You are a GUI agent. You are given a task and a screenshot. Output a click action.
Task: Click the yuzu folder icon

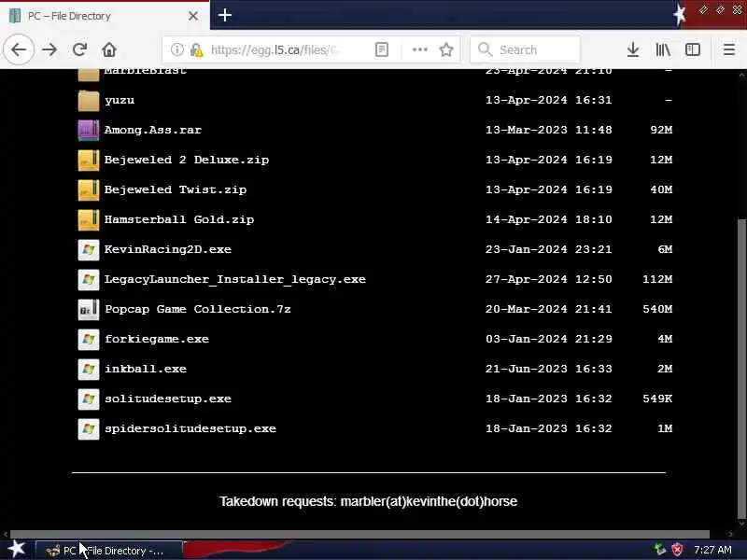pyautogui.click(x=89, y=101)
